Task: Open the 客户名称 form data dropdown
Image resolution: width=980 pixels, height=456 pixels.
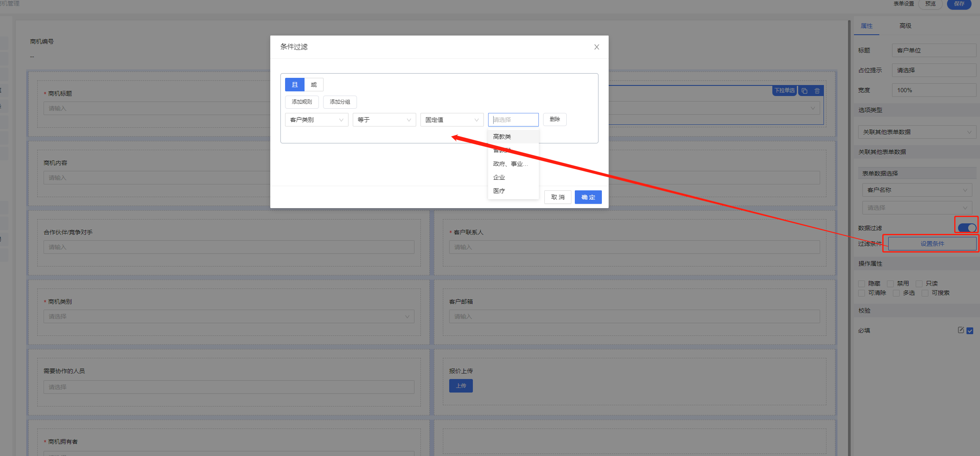Action: point(917,190)
